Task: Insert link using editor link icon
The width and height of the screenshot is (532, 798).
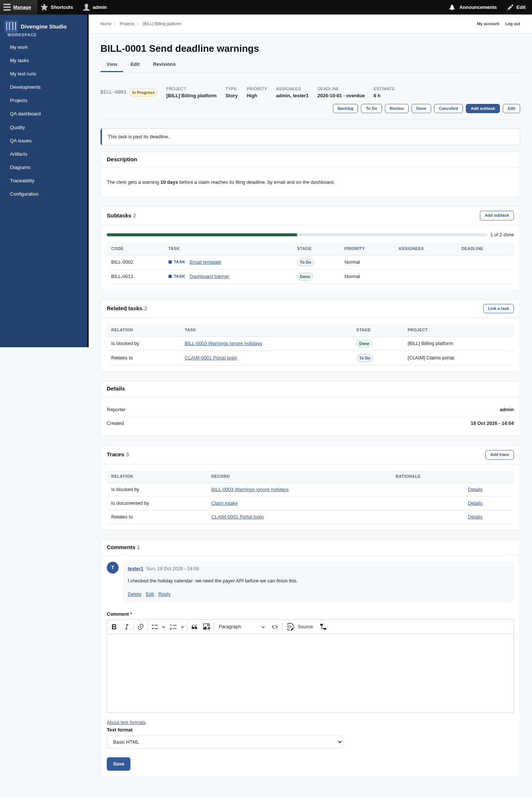Action: pyautogui.click(x=141, y=627)
